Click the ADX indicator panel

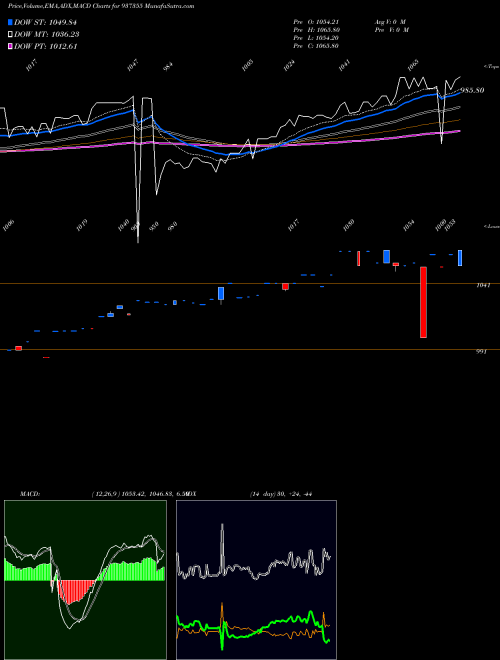(x=256, y=580)
